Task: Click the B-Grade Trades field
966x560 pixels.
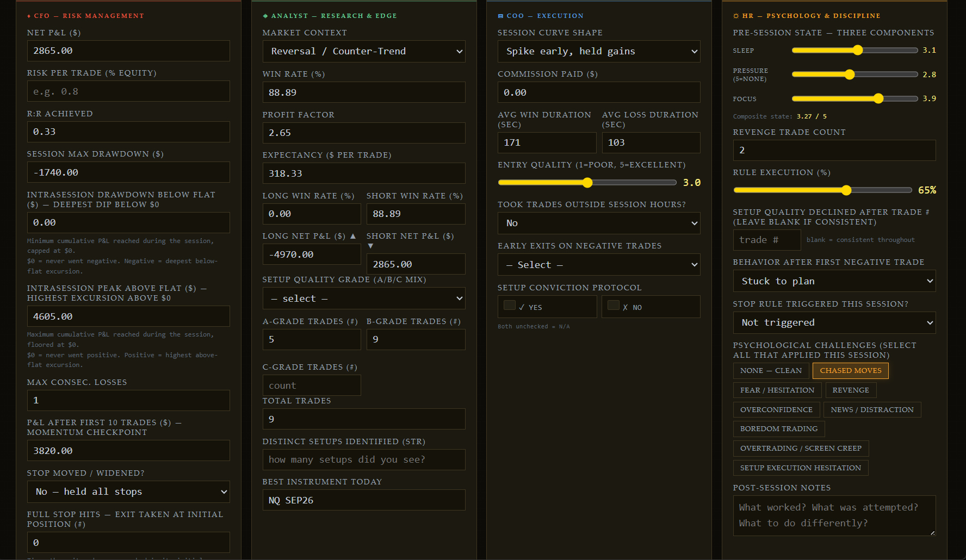Action: [x=416, y=339]
